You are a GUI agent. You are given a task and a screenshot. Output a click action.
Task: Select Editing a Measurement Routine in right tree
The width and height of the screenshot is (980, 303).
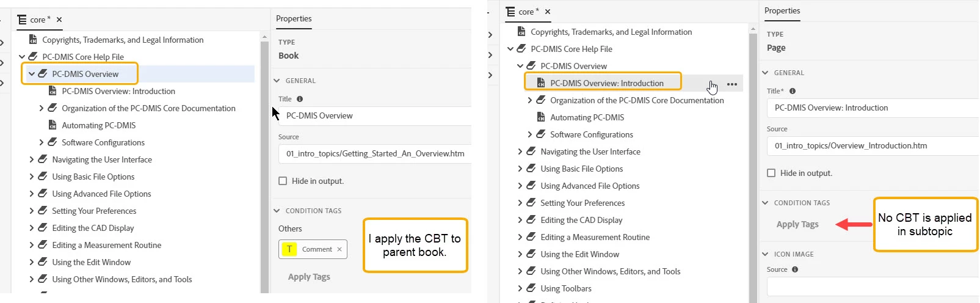(x=595, y=237)
